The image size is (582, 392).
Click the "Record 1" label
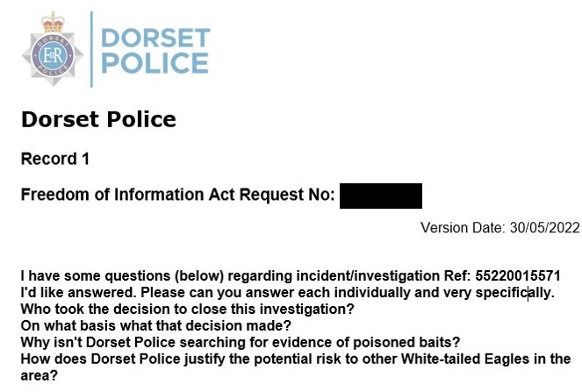[x=55, y=160]
